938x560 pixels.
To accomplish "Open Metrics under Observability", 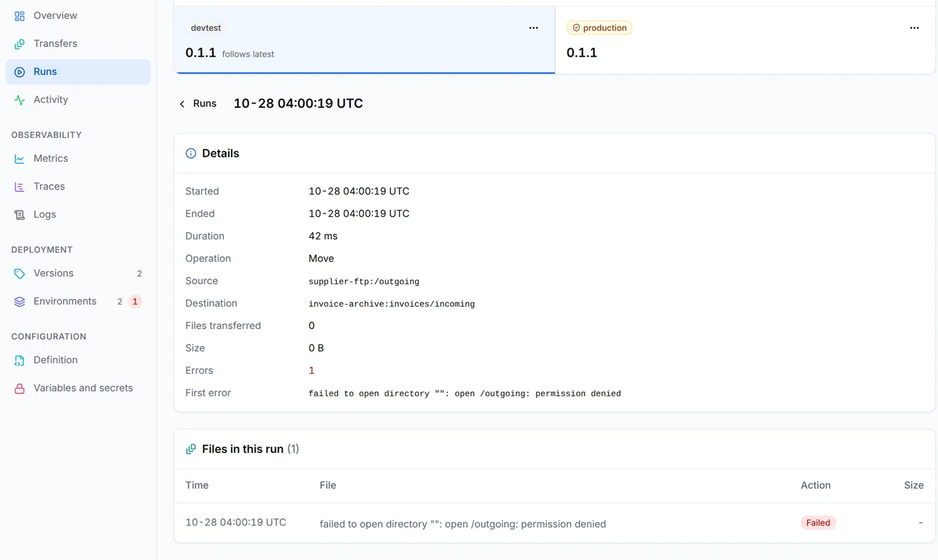I will click(78, 158).
